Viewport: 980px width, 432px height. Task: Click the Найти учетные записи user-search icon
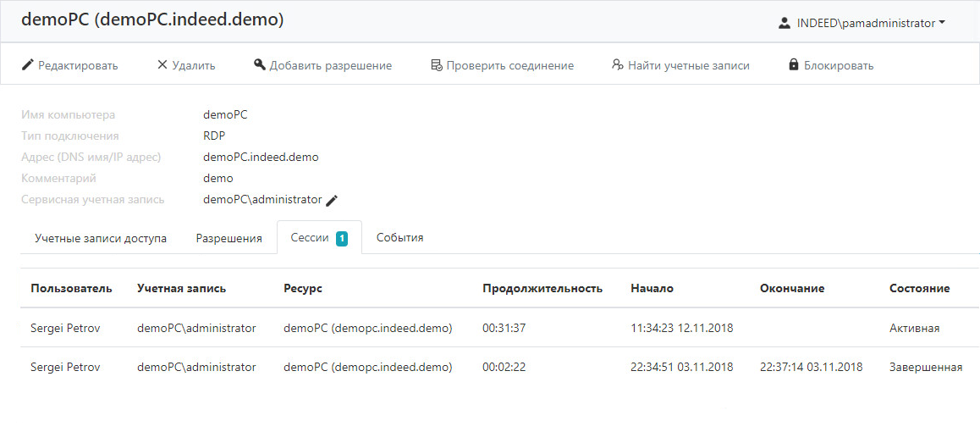click(x=618, y=65)
